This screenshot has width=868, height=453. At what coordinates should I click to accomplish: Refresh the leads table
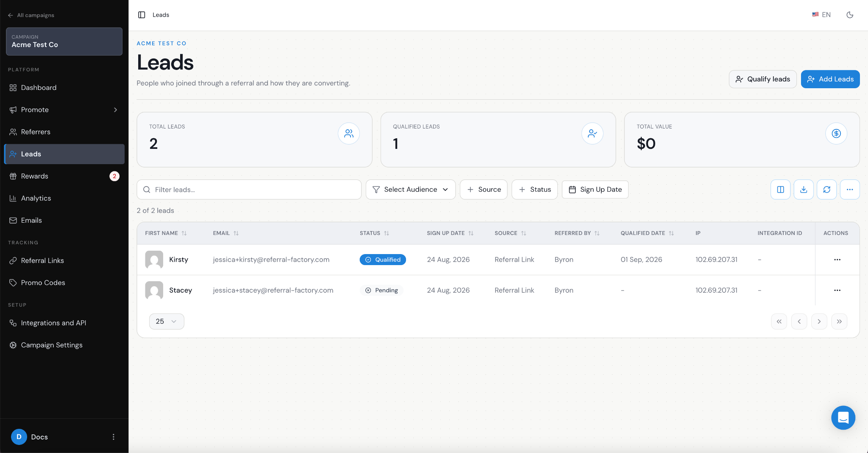(x=826, y=190)
